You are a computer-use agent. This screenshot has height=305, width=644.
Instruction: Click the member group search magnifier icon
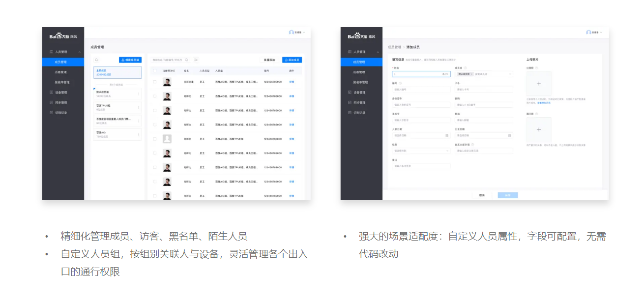(97, 60)
